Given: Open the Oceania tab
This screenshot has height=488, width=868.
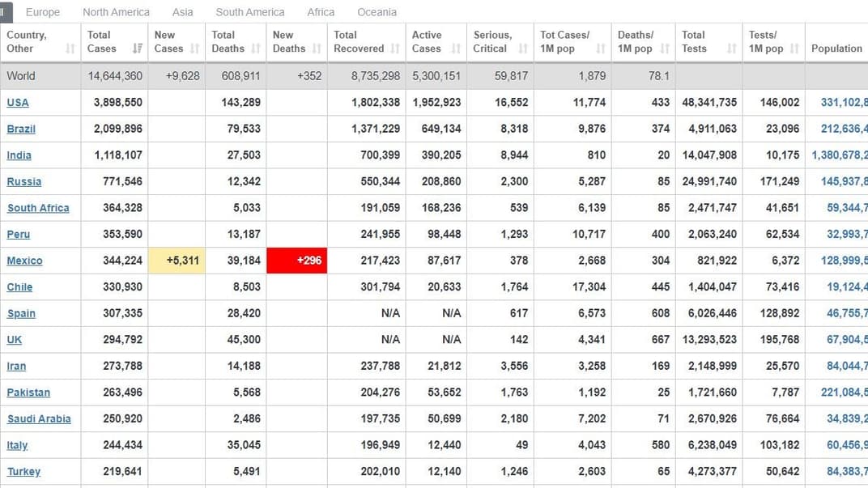Looking at the screenshot, I should [377, 12].
